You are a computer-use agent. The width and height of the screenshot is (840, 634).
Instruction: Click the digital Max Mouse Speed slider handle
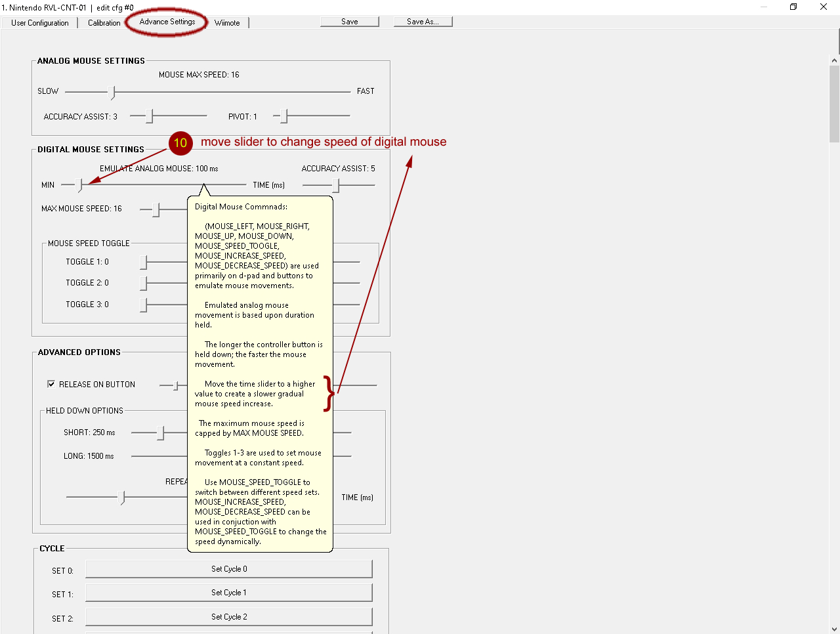click(156, 209)
